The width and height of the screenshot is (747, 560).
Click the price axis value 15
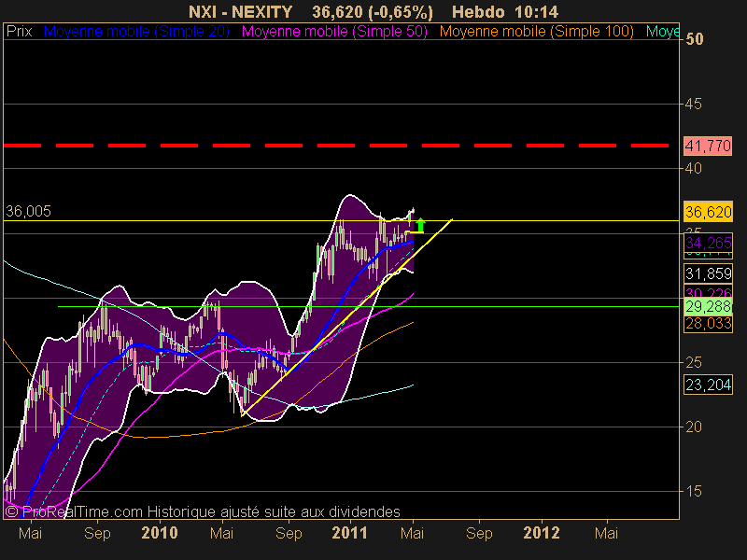pos(693,492)
